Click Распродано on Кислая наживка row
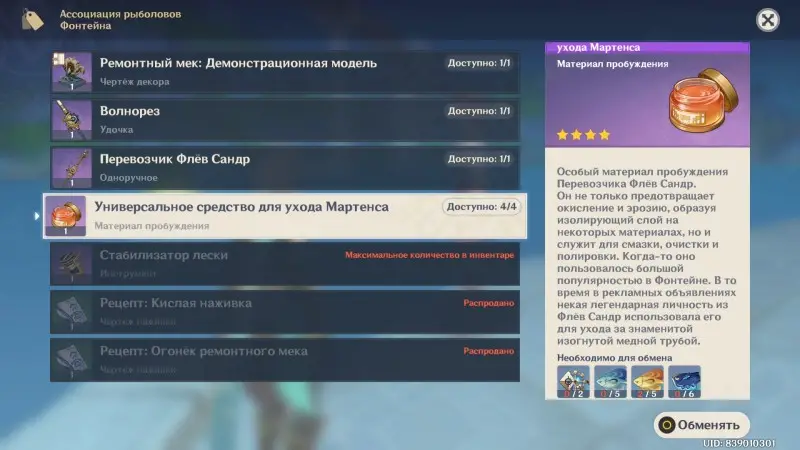The width and height of the screenshot is (800, 450). click(x=488, y=303)
